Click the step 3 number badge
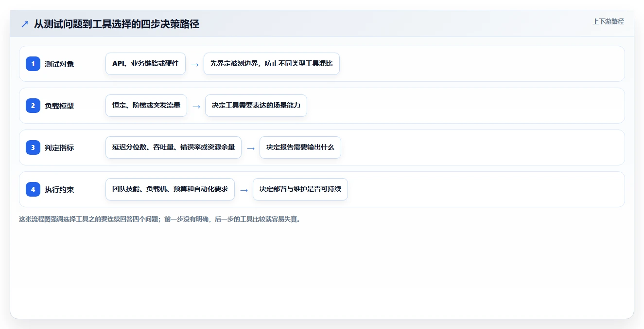 (33, 147)
